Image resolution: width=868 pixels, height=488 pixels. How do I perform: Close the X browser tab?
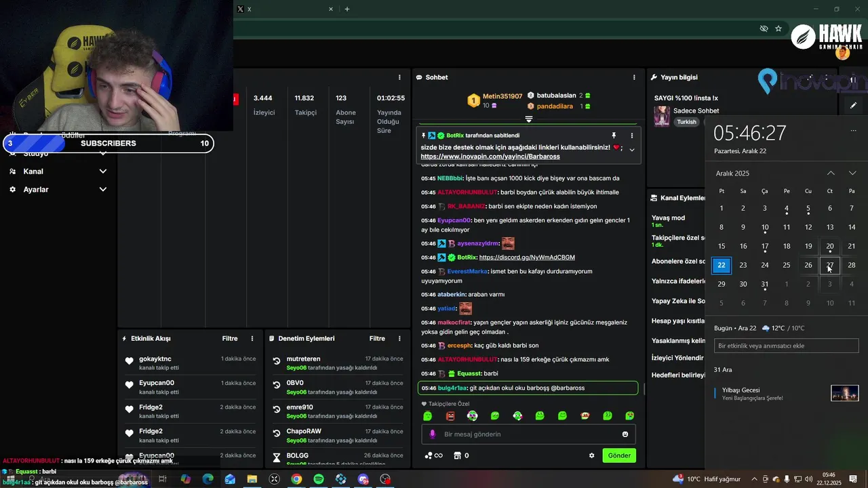click(x=331, y=9)
